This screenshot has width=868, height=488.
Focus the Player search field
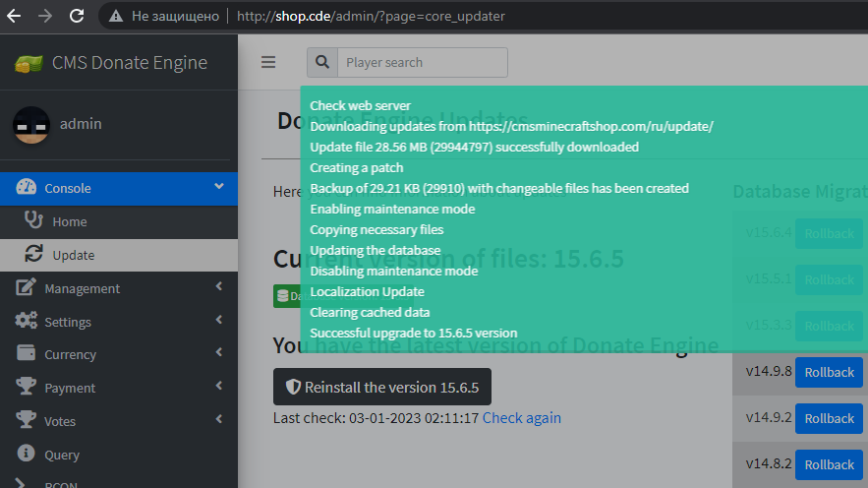tap(422, 62)
